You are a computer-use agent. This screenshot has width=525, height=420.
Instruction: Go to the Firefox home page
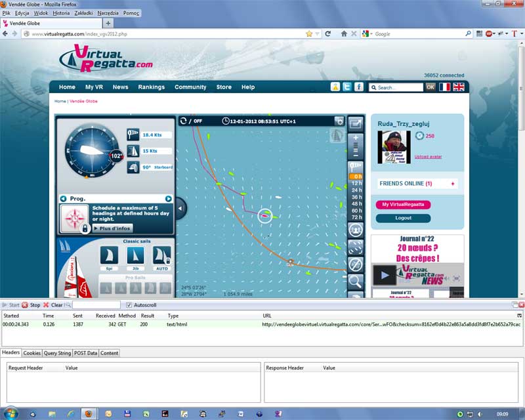tap(344, 33)
